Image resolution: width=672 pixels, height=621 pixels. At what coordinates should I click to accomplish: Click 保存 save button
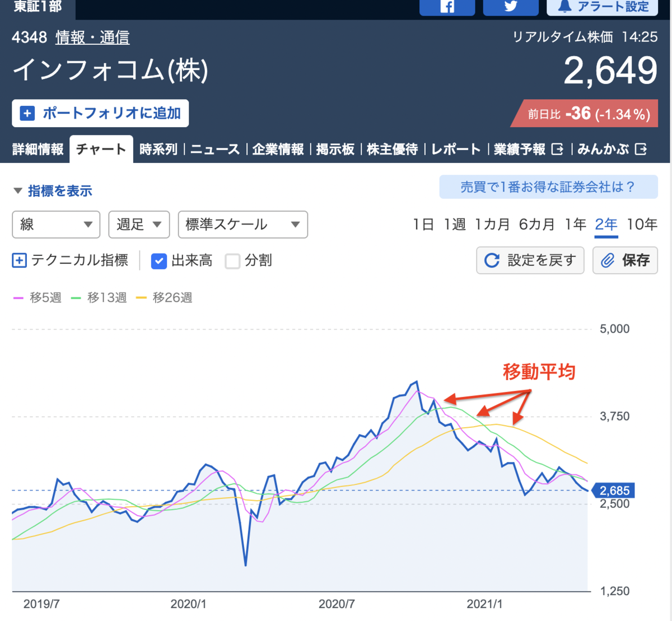[625, 260]
